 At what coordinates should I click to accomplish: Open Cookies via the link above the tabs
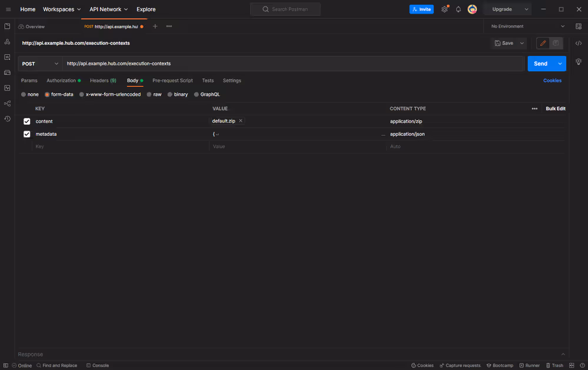[x=552, y=81]
